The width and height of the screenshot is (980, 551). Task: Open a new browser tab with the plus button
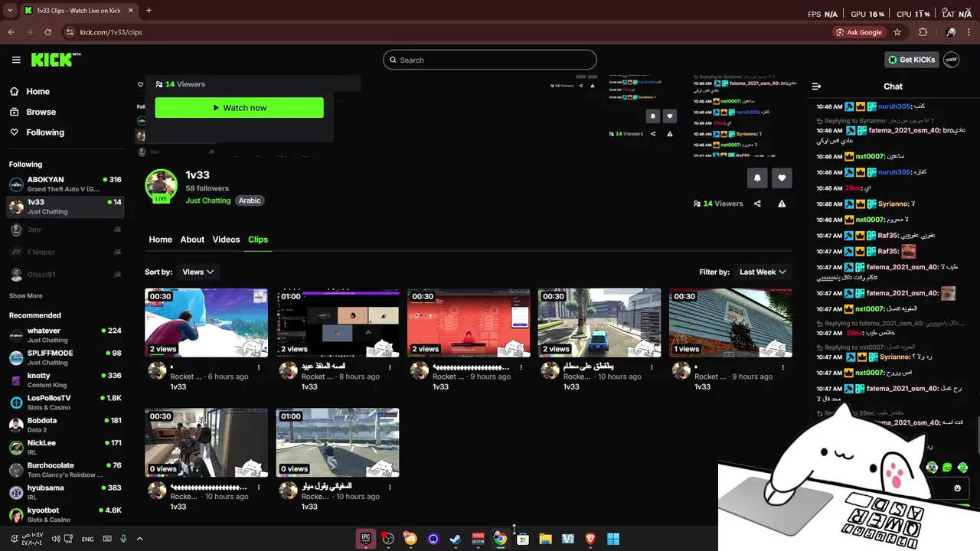point(149,11)
